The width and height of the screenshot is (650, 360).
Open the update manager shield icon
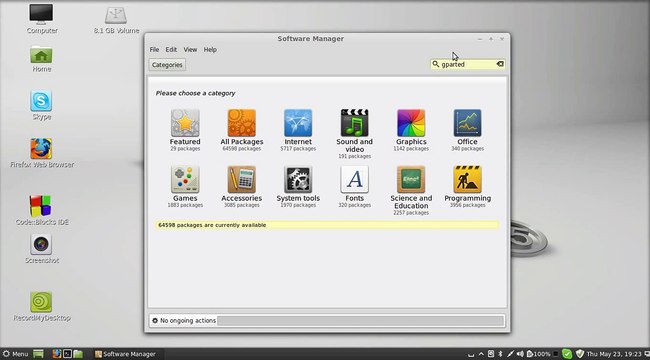click(580, 354)
